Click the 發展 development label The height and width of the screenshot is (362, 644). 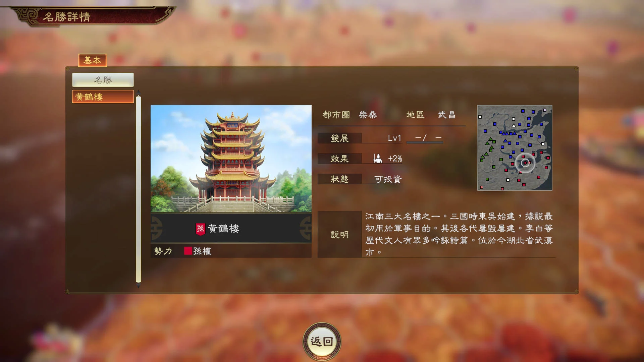pos(339,138)
